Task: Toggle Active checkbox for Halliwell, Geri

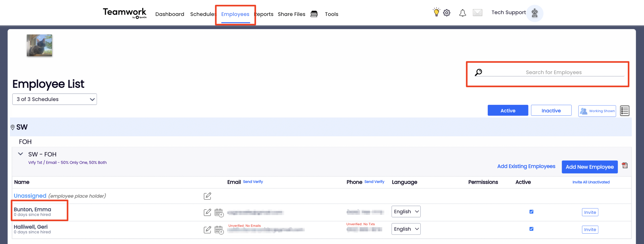Action: click(x=531, y=229)
